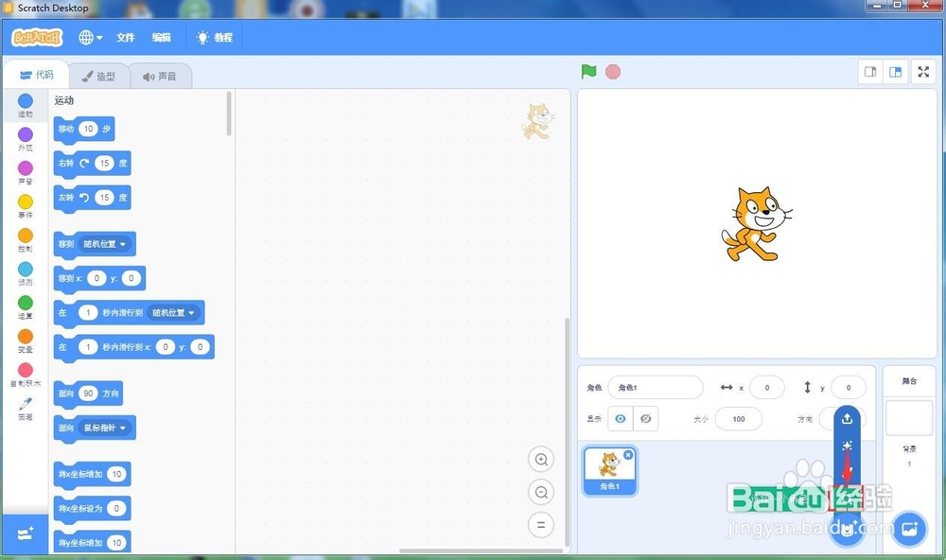Select the 运动 motion category

click(x=26, y=105)
